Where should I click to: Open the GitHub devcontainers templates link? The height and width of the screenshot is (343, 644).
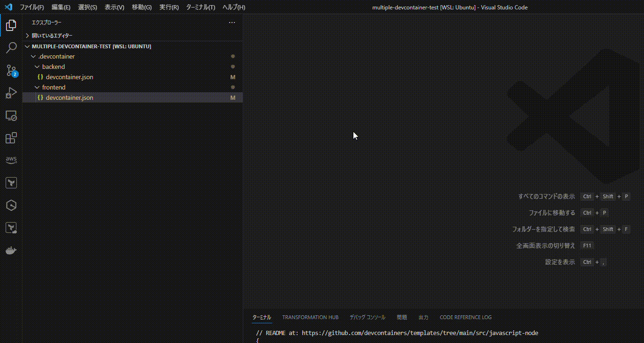coord(420,333)
